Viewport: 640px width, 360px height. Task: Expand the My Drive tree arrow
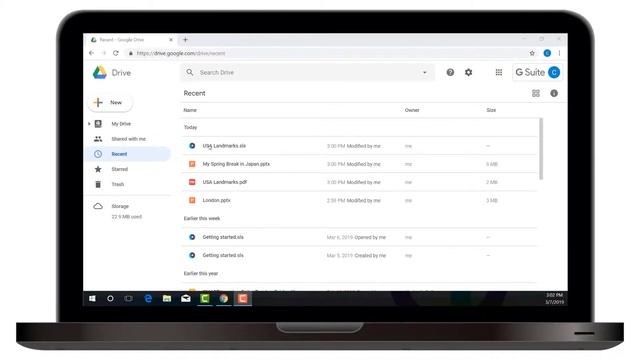tap(89, 124)
